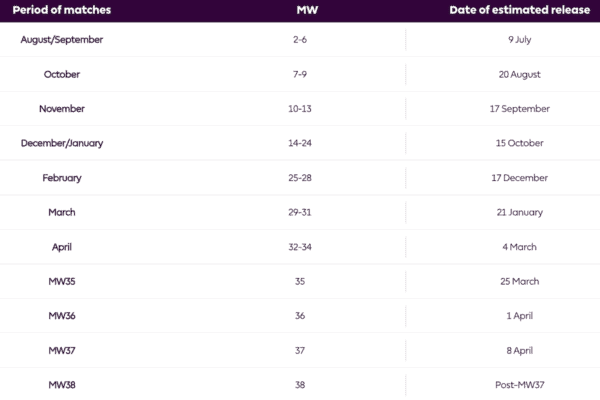Select the MW35 period cell
The width and height of the screenshot is (600, 400).
(62, 281)
